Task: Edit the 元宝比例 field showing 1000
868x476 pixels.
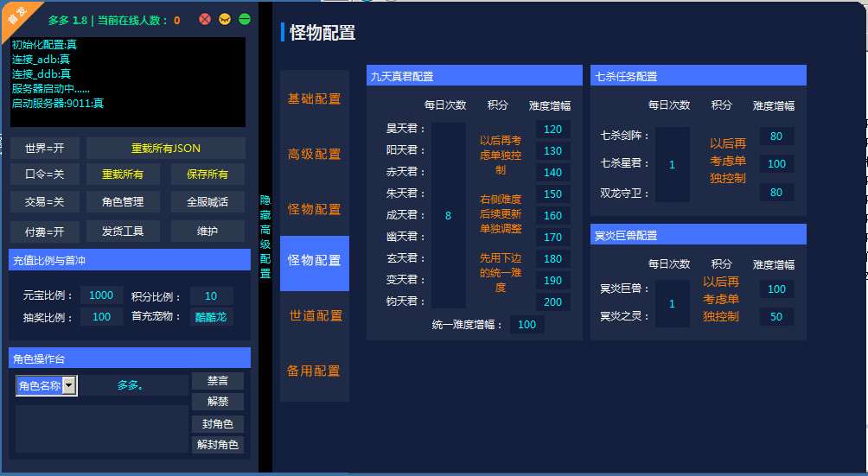Action: (101, 295)
